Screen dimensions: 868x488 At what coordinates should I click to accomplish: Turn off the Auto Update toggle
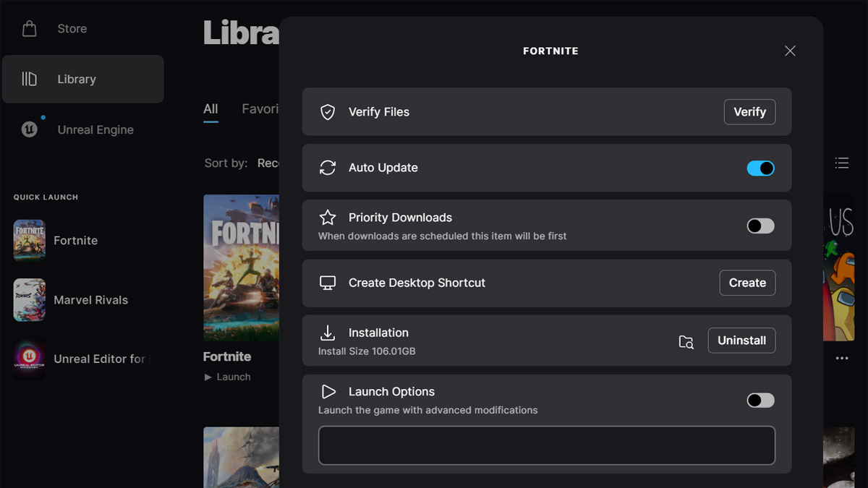[760, 168]
